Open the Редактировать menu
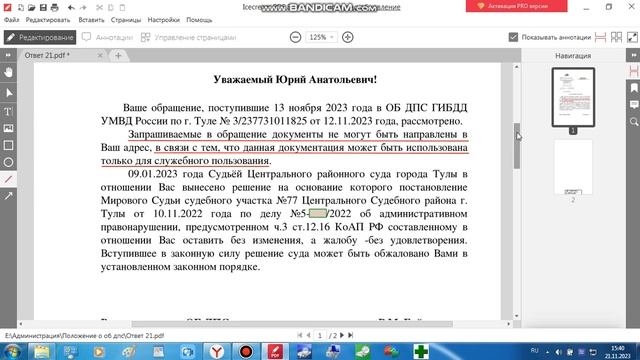This screenshot has height=360, width=640. [48, 20]
